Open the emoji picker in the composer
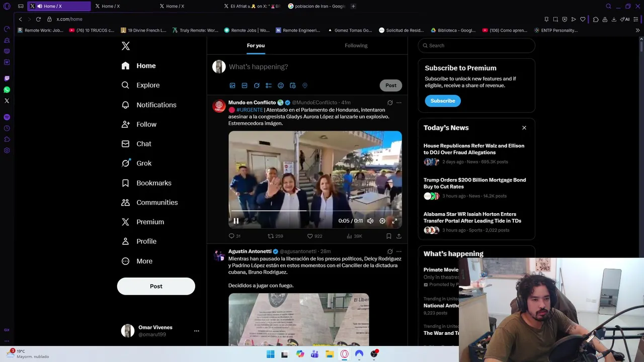 (x=281, y=85)
